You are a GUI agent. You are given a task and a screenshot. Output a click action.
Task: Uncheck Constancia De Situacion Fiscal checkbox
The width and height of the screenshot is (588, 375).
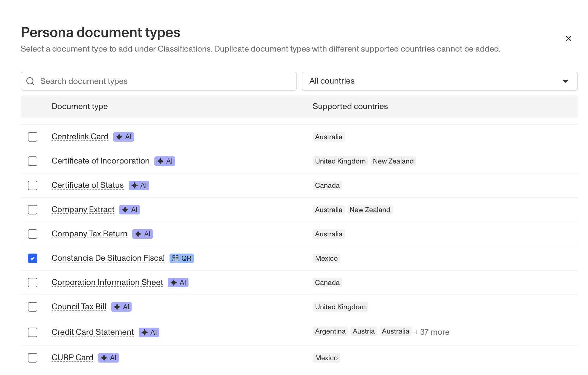(33, 258)
